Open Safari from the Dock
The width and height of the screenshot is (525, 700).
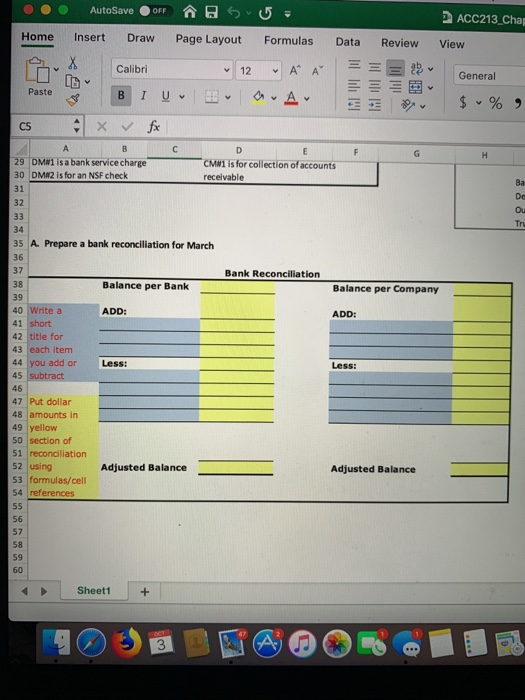[91, 643]
